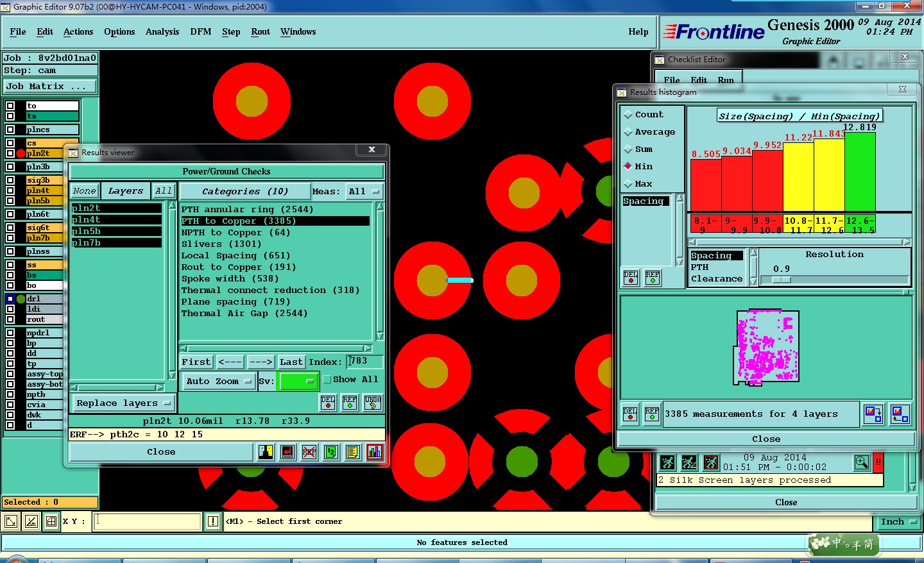Click the X Y coordinate input field
Screen dimensions: 924x563
coord(147,521)
